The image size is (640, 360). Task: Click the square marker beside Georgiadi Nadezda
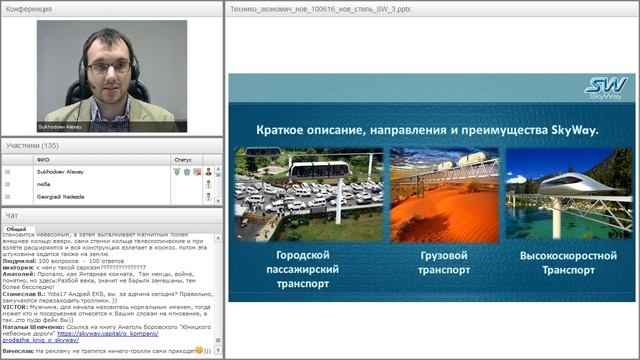(7, 197)
